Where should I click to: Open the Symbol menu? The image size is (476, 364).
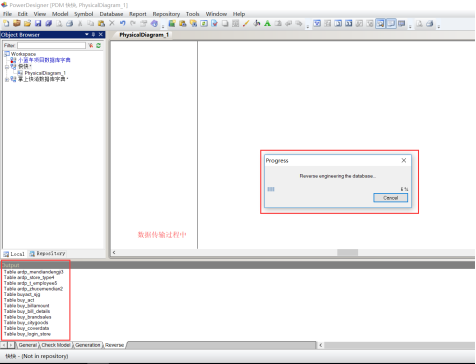pos(84,14)
